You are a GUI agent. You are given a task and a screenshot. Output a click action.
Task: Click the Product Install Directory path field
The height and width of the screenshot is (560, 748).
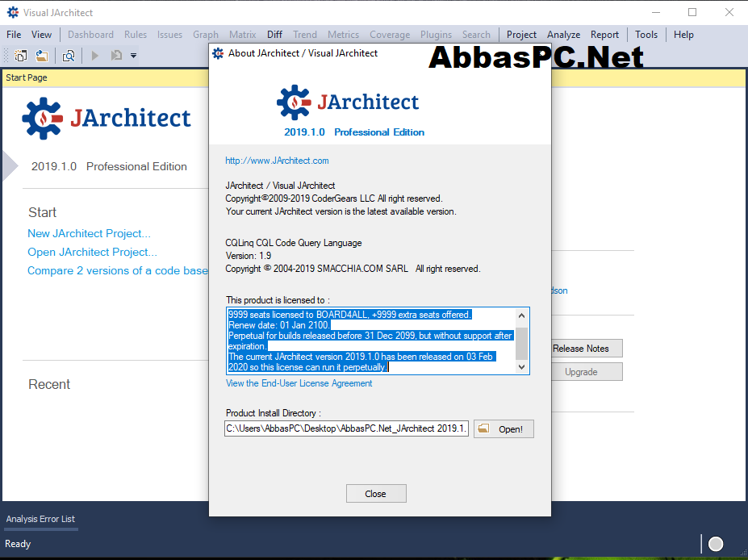pos(347,428)
